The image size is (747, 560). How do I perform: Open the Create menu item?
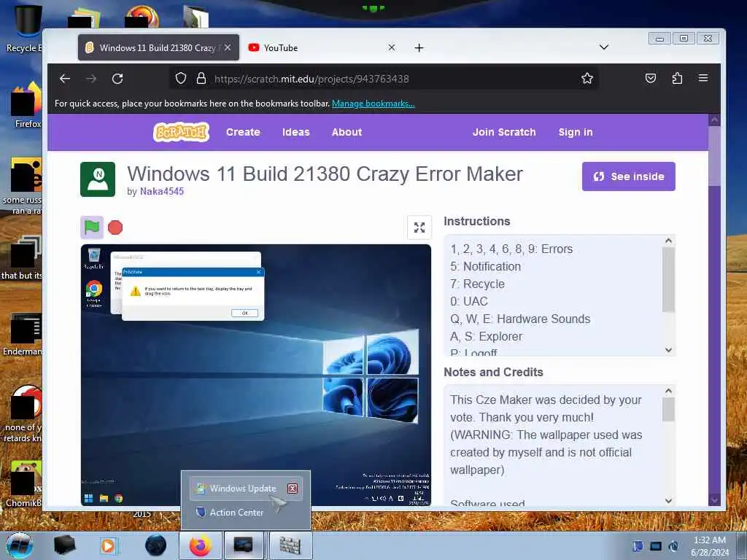point(243,132)
